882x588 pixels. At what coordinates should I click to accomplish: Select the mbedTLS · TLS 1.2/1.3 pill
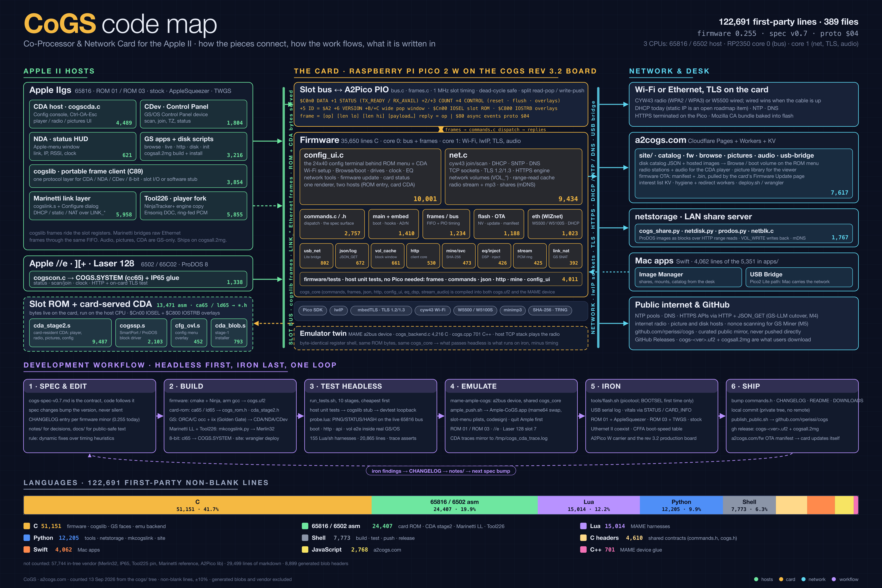click(x=381, y=310)
